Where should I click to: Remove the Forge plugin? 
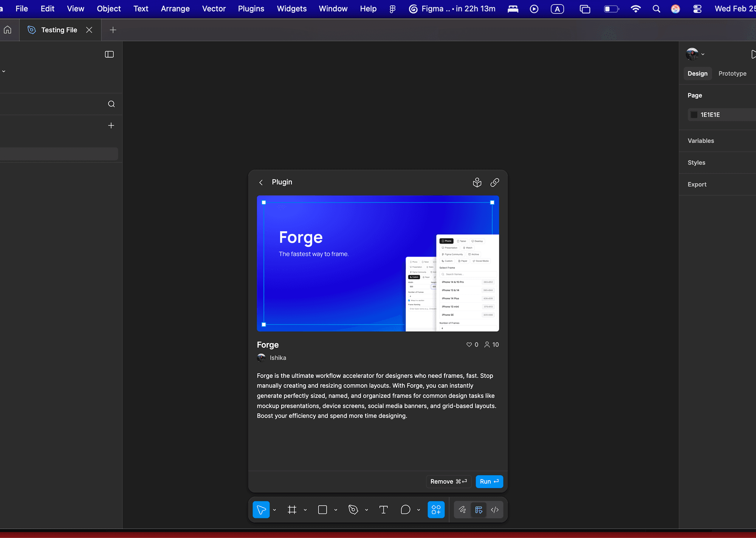449,481
